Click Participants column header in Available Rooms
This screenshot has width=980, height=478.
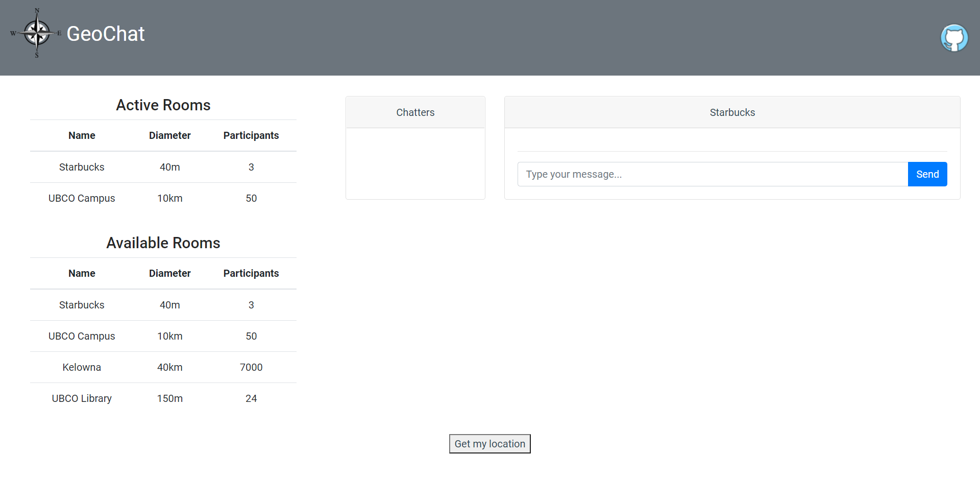click(x=251, y=273)
